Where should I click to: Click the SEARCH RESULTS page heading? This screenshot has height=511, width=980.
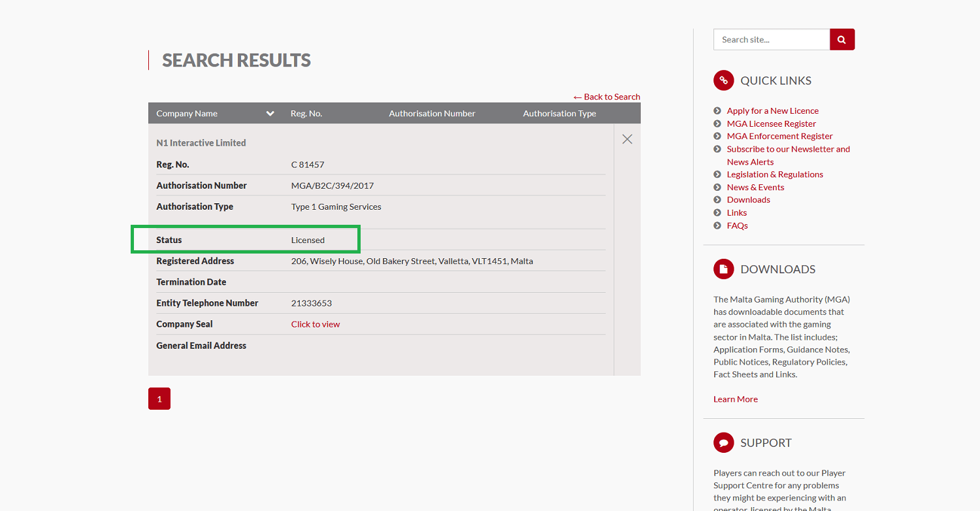(237, 60)
